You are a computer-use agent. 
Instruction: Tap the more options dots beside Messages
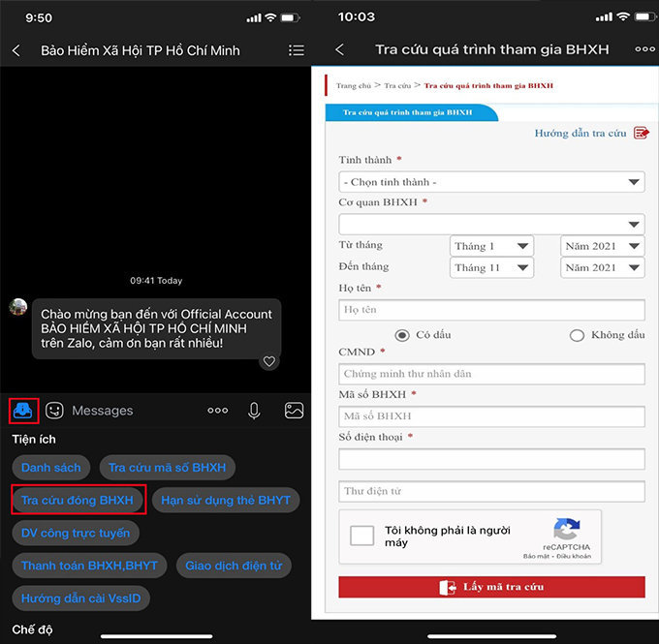point(218,411)
